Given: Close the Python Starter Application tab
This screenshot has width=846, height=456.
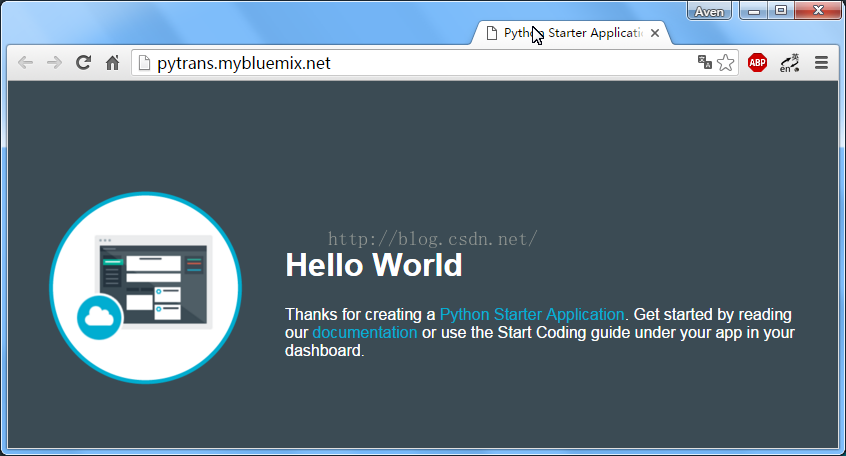Looking at the screenshot, I should click(x=654, y=33).
